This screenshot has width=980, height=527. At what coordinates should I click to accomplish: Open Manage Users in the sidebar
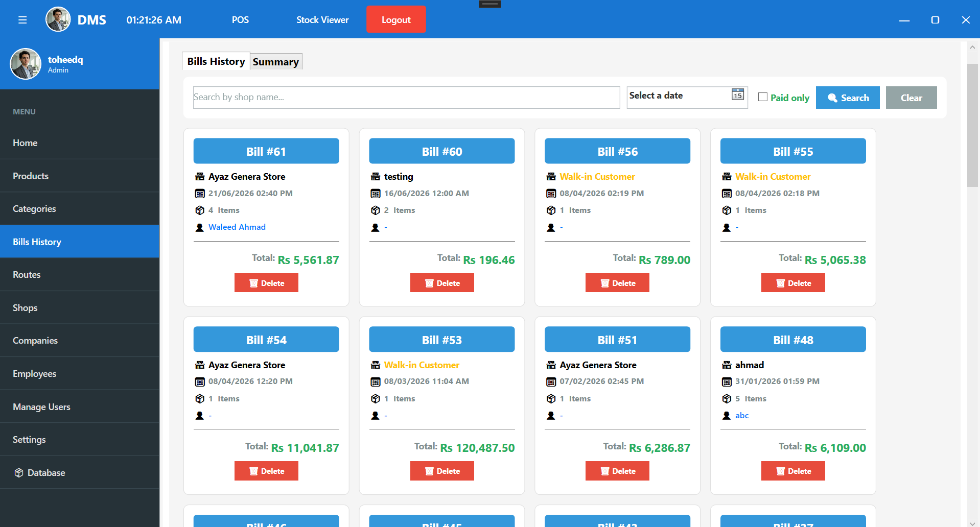pyautogui.click(x=80, y=407)
